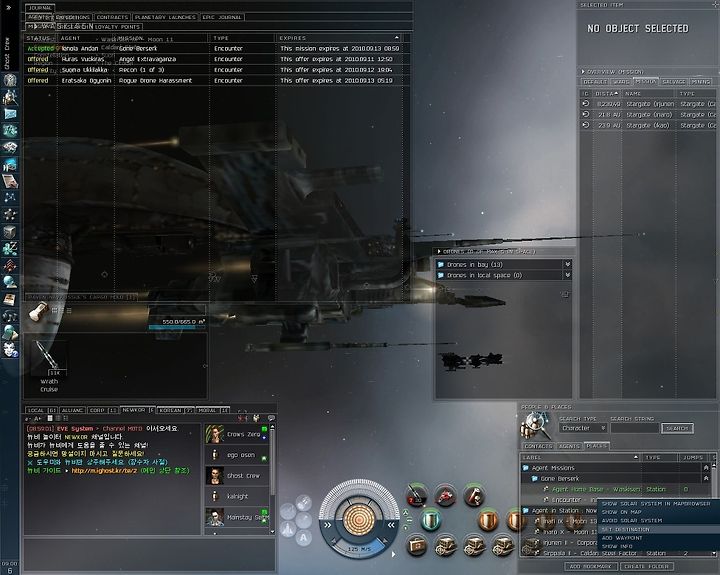720x575 pixels.
Task: Increase ship speed with right double-arrow
Action: tap(391, 525)
